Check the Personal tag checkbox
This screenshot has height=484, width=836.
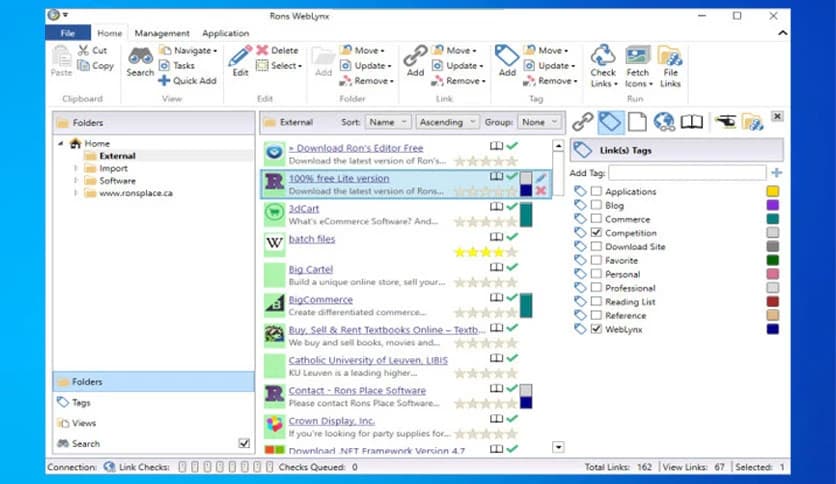pos(596,274)
